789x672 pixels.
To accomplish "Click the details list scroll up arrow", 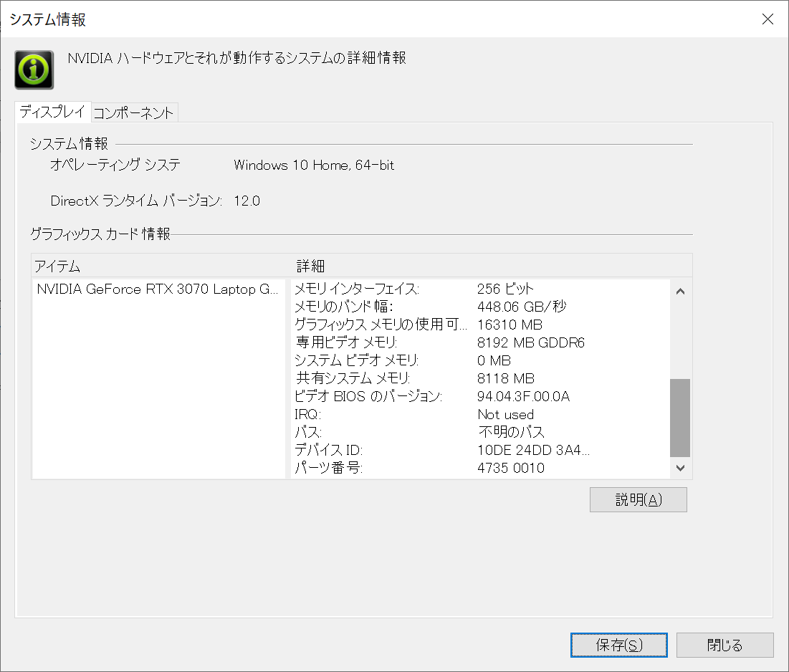I will (x=680, y=292).
